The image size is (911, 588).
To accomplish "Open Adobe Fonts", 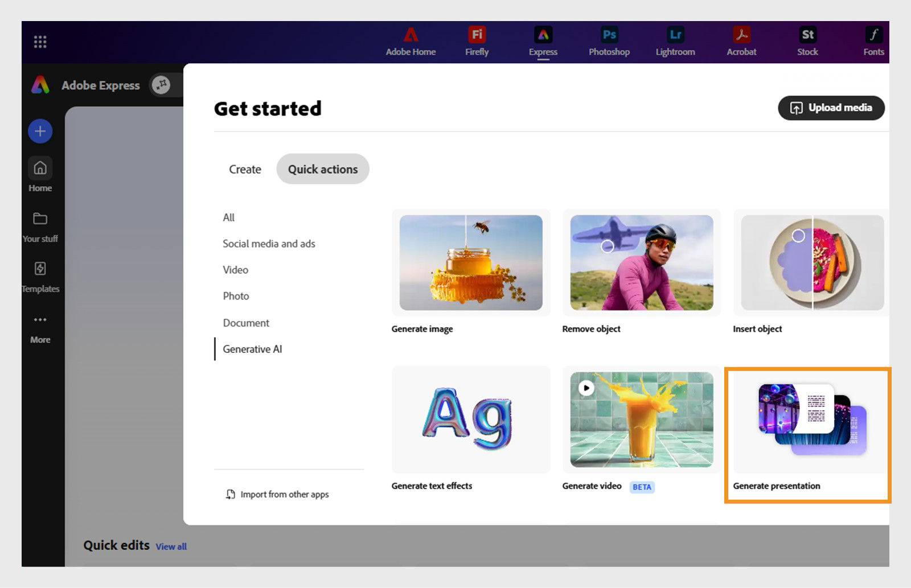I will (873, 42).
